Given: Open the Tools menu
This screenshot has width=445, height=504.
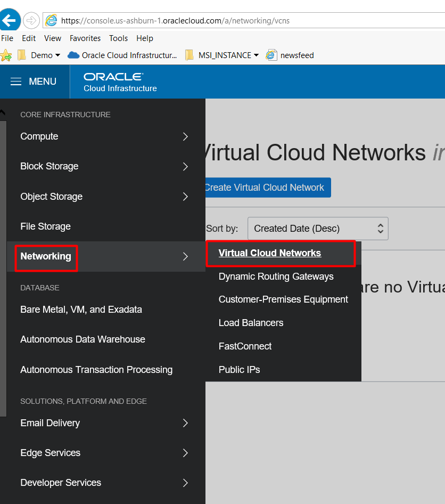Looking at the screenshot, I should click(119, 38).
